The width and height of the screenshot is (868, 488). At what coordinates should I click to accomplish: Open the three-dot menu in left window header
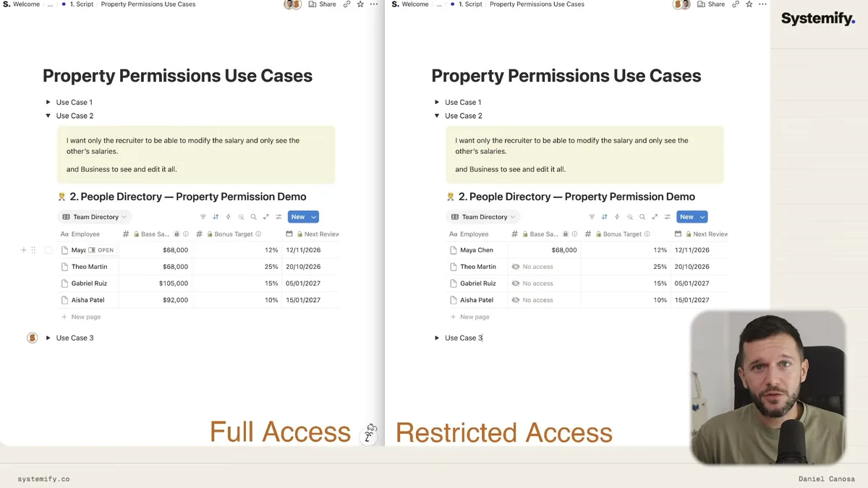374,4
